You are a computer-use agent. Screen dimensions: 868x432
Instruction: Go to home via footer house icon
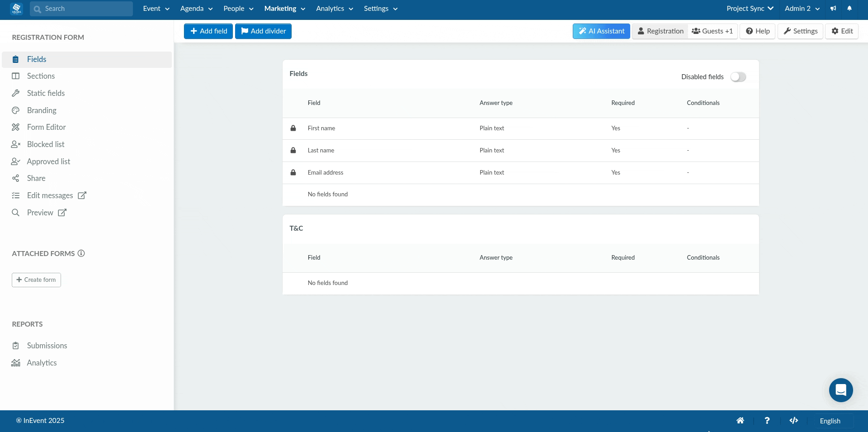pos(740,421)
